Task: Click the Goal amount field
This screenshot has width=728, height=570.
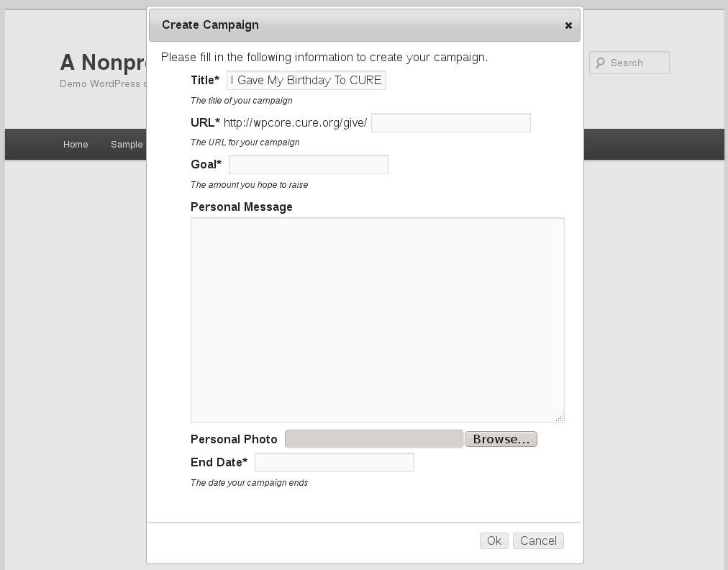Action: pos(309,164)
